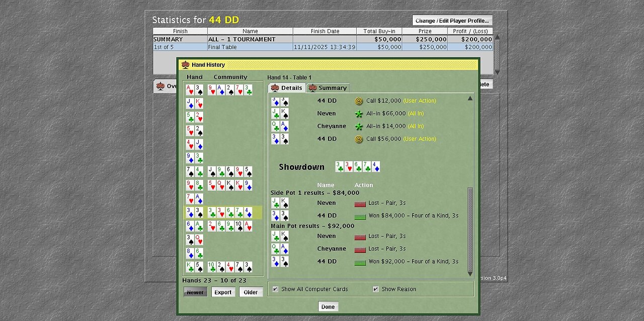Click green star icon beside All-in $66,000
The width and height of the screenshot is (644, 321).
click(x=359, y=114)
